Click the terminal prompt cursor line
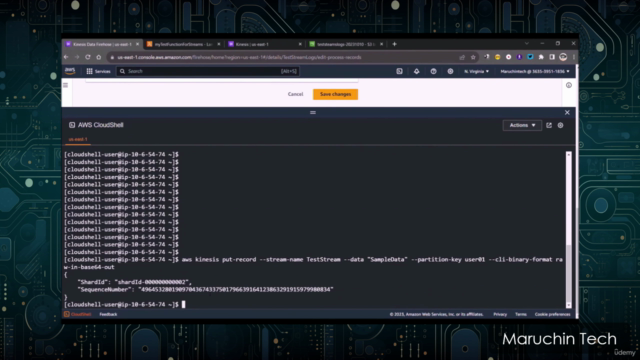Image resolution: width=640 pixels, height=360 pixels. pos(124,304)
